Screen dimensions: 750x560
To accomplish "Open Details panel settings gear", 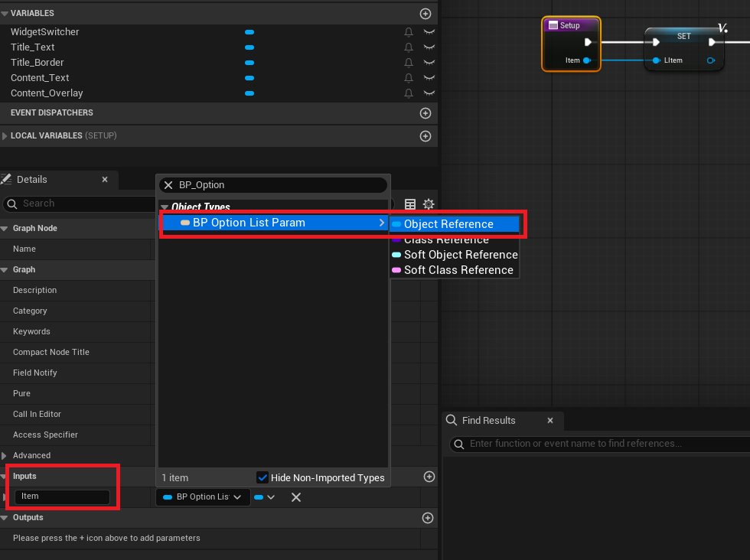I will [x=429, y=204].
